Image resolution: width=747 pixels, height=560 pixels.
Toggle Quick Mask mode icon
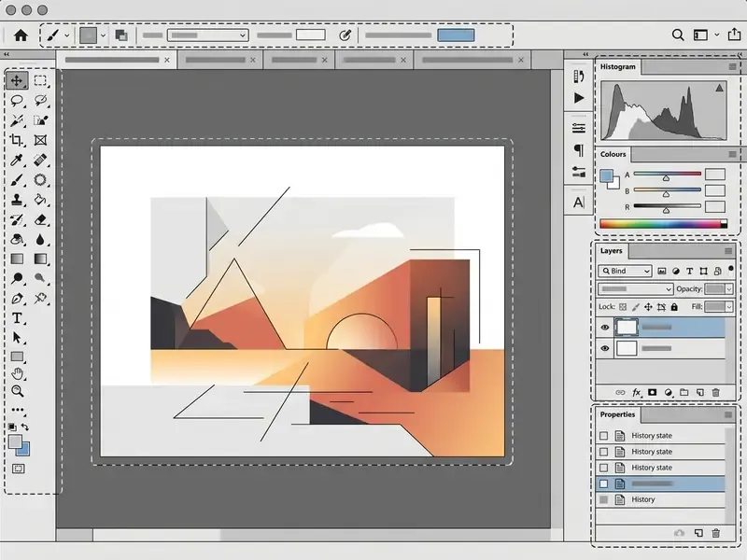pos(18,469)
